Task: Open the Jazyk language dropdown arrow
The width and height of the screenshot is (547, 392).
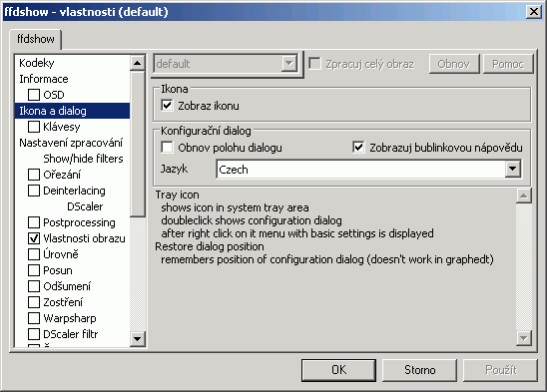Action: [512, 170]
